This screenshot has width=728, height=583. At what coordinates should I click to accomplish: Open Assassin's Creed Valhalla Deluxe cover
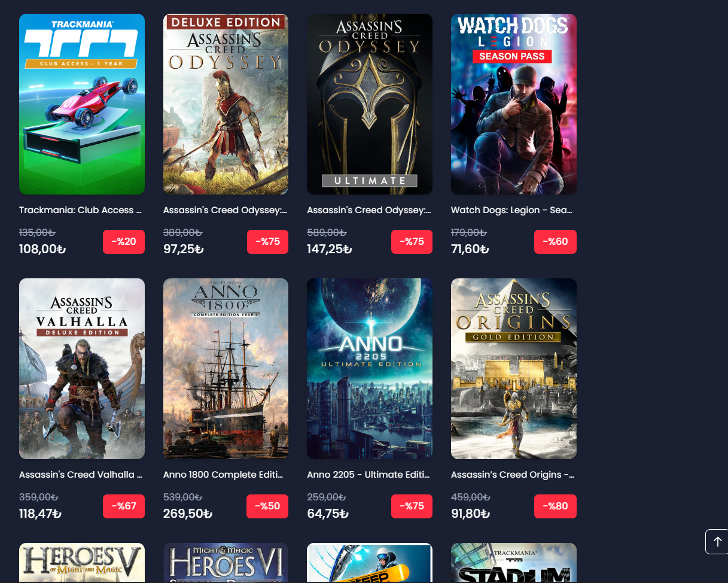click(x=82, y=369)
